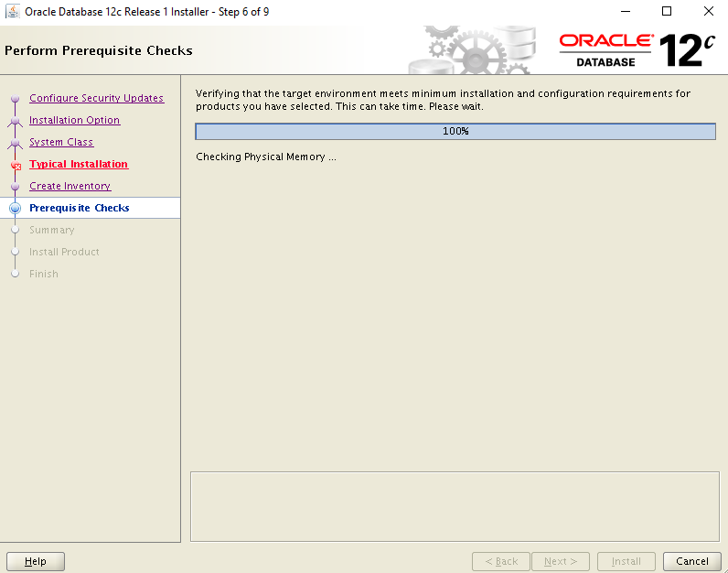This screenshot has width=728, height=573.
Task: Click the 100% progress bar
Action: coord(455,132)
